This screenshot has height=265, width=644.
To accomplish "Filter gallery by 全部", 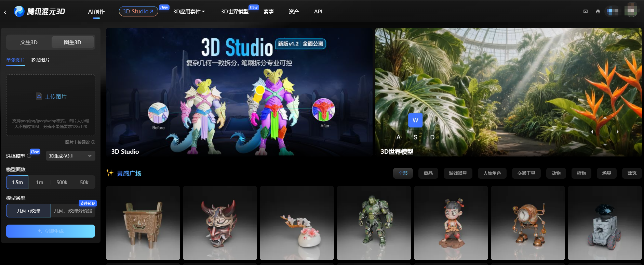I will pos(403,173).
